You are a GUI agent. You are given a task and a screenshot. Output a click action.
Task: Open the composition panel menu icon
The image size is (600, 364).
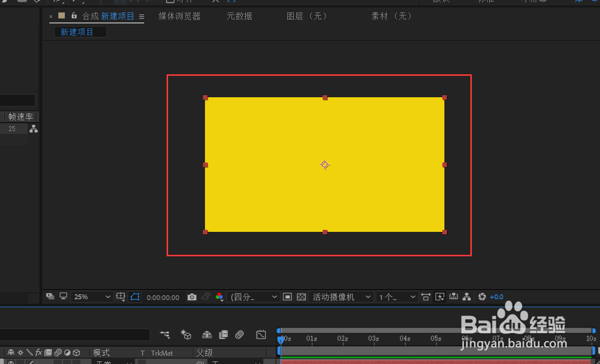pos(142,16)
